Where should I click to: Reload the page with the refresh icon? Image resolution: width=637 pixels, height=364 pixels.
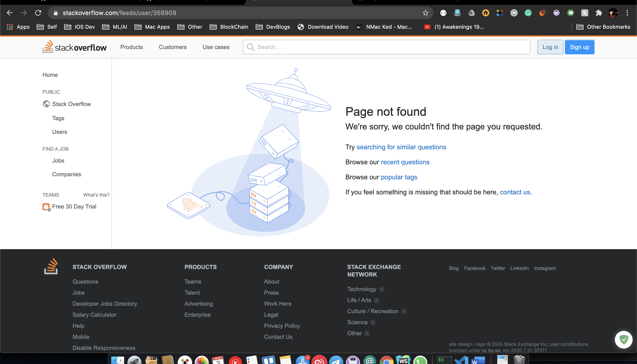38,13
